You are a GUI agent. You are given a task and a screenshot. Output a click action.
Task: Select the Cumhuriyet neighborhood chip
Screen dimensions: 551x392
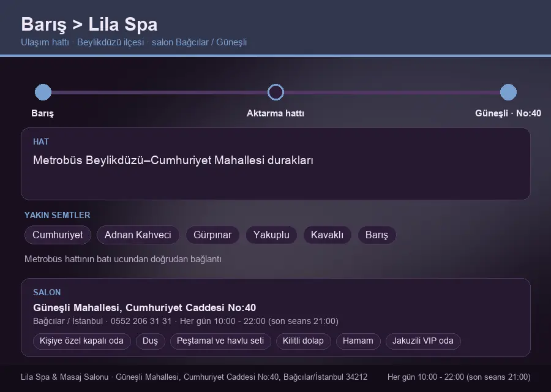pyautogui.click(x=58, y=235)
